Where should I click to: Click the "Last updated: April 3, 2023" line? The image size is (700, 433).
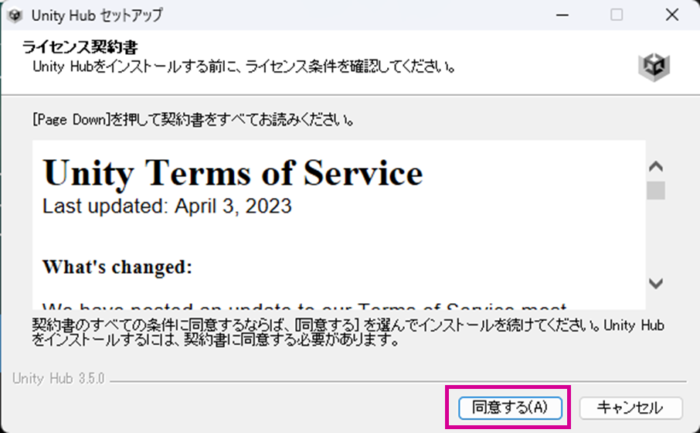(166, 207)
